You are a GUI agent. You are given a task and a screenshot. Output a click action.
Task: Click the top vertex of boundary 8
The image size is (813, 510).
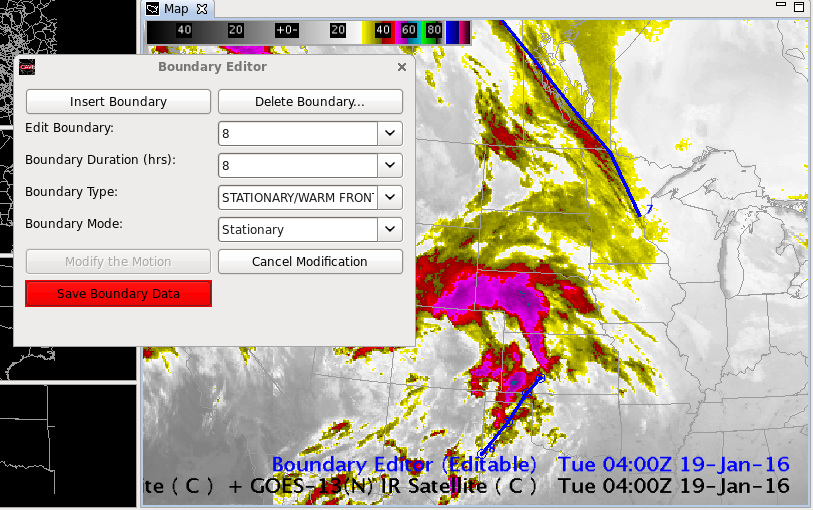[540, 378]
